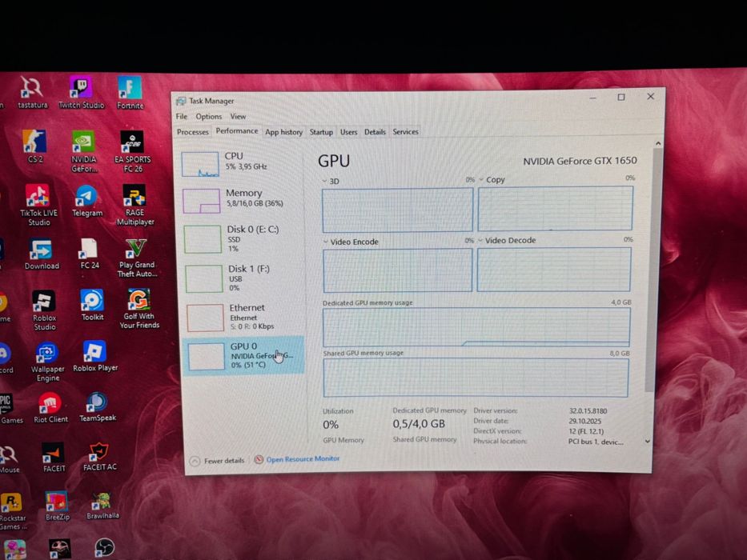Switch to the App history tab

283,132
